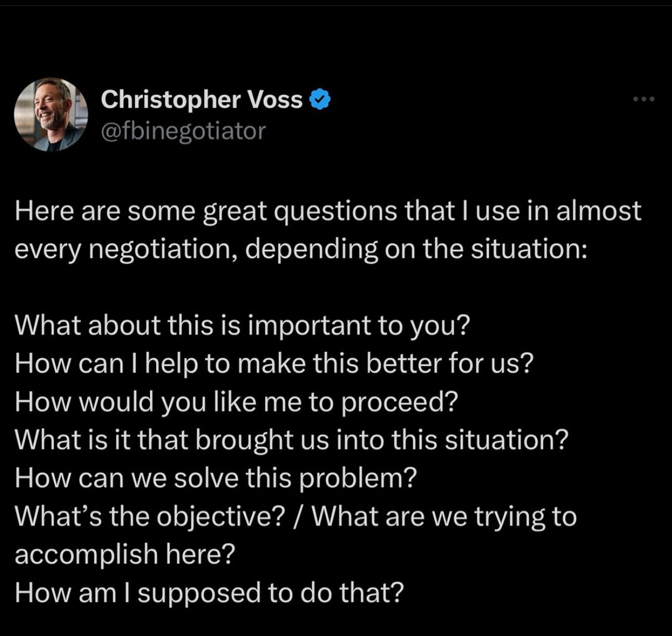The width and height of the screenshot is (672, 636).
Task: Click the phrase "What's the objective?"
Action: 150,516
